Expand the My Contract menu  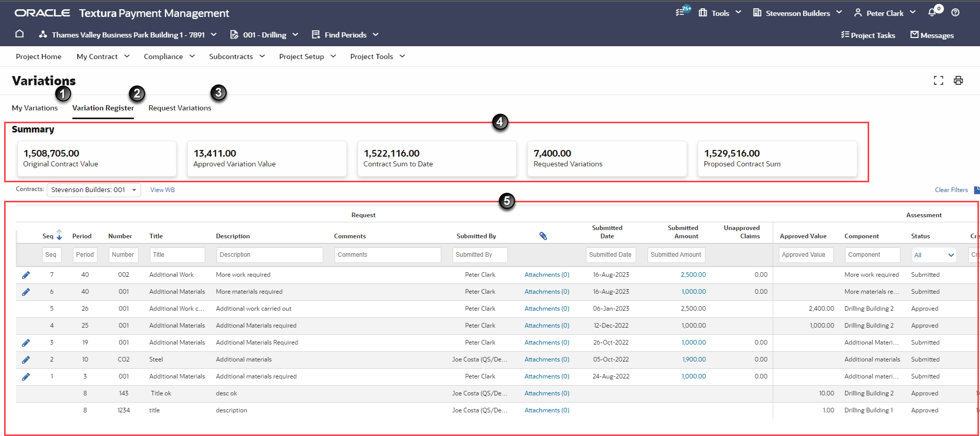(103, 56)
